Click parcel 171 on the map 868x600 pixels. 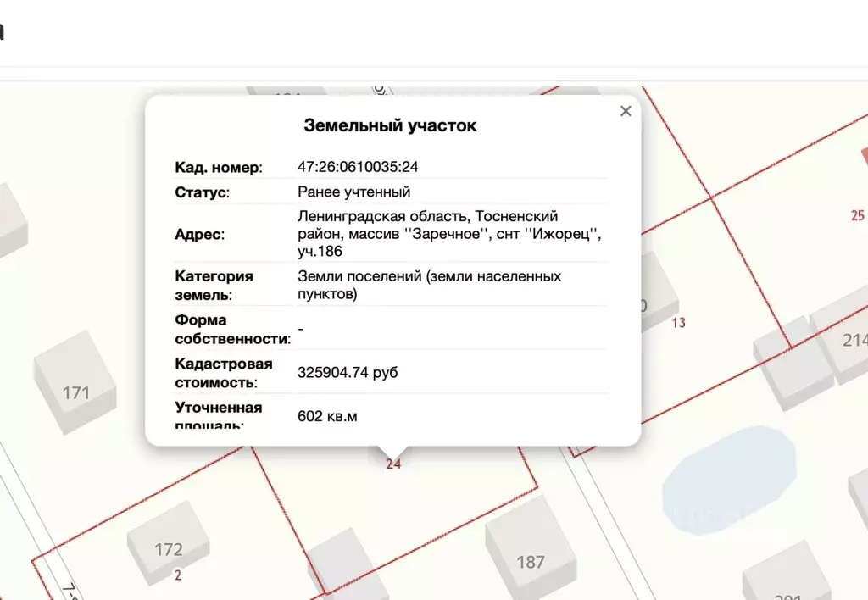click(77, 392)
